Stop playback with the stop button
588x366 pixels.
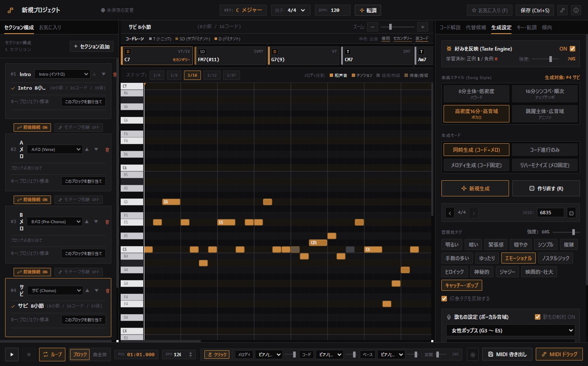click(x=29, y=355)
